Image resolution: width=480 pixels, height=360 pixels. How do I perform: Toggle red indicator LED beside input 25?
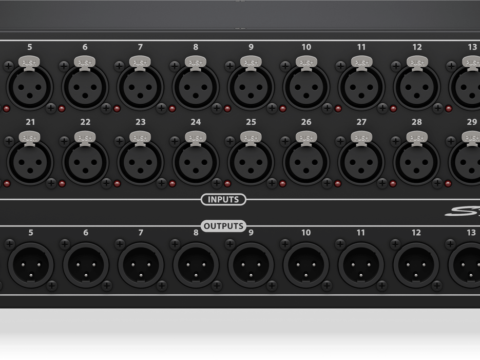pos(227,184)
